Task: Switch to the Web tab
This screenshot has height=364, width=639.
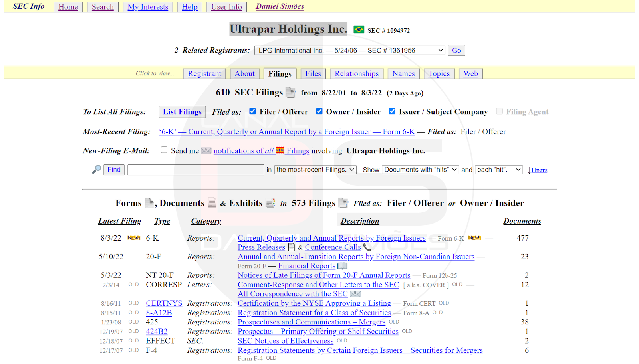Action: click(470, 74)
